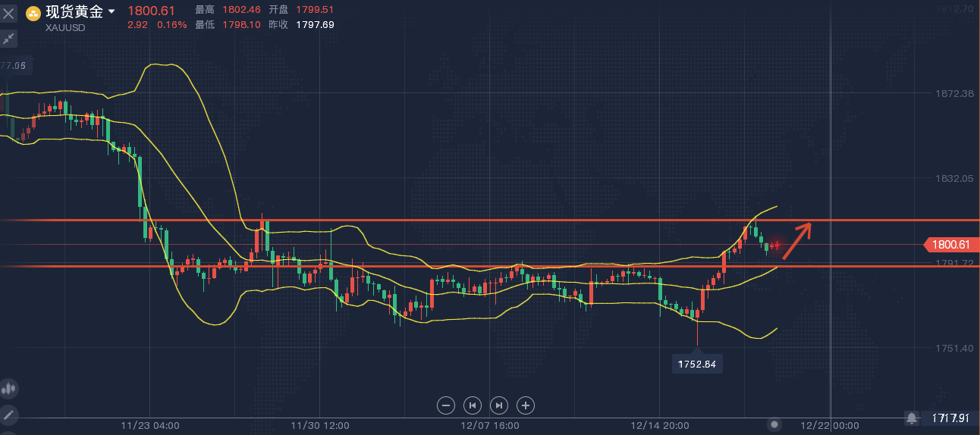This screenshot has width=980, height=435.
Task: Click the 开盘 value 1799.51
Action: coord(315,10)
